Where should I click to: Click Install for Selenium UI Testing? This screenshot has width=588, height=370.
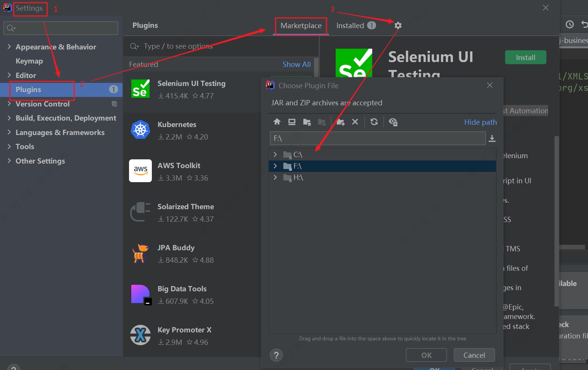[526, 57]
